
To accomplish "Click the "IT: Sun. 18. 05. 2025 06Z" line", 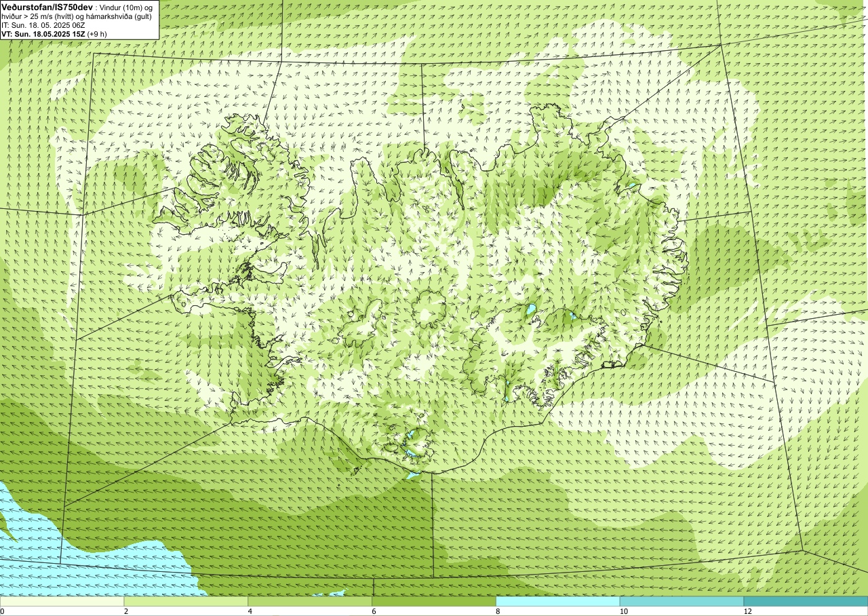I will 43,24.
